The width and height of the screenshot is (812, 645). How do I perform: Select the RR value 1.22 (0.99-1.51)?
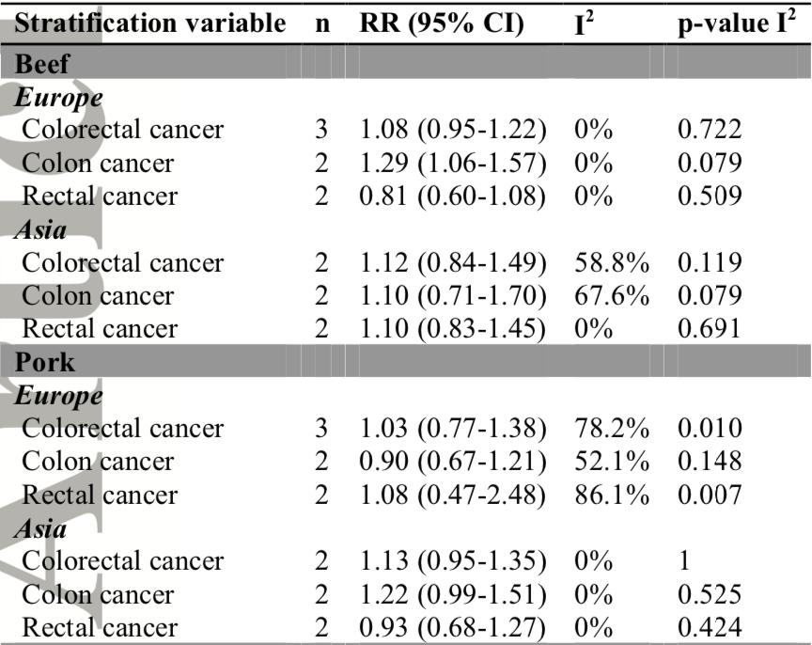(453, 595)
